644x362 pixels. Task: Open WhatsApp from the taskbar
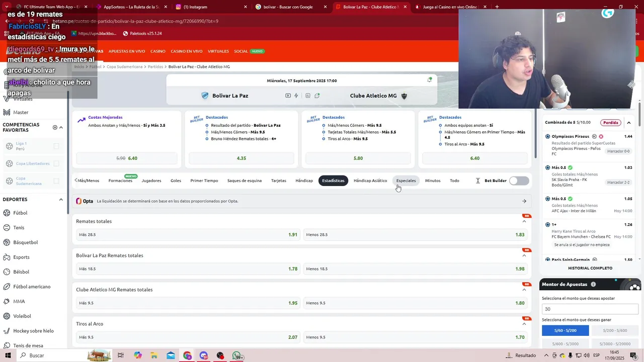point(237,355)
